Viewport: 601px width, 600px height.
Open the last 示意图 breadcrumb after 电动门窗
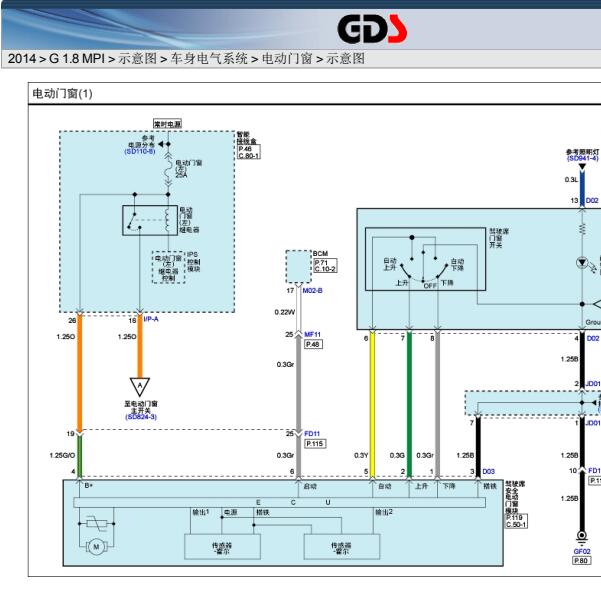coord(345,59)
